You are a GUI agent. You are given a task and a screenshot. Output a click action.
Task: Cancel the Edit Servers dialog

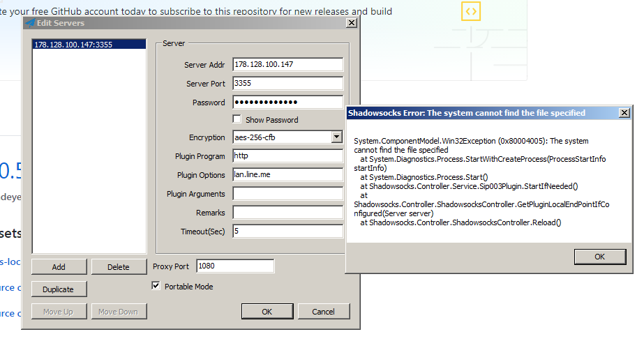324,312
